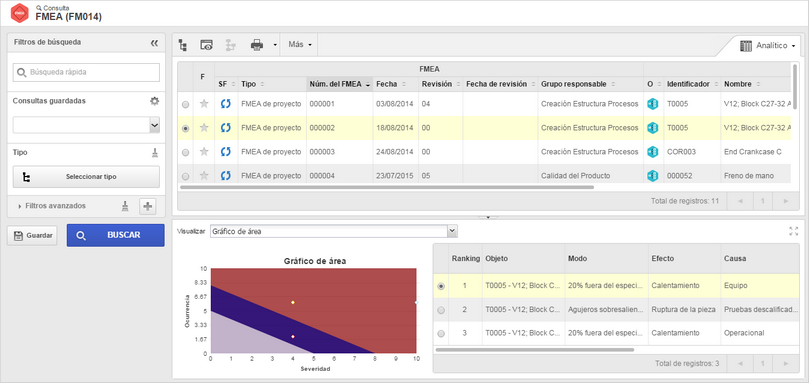The image size is (809, 383).
Task: Select ranking 2 row radio button
Action: pos(441,310)
